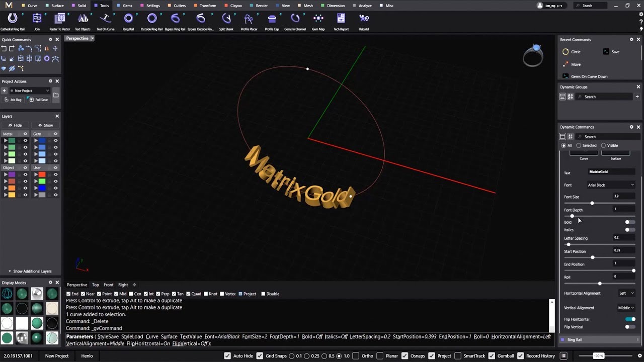Enable Flip Vertical switch

pyautogui.click(x=629, y=327)
